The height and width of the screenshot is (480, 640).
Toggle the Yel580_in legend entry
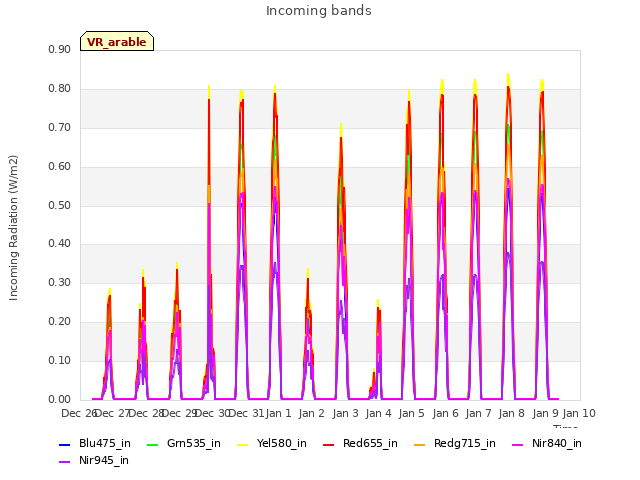coord(271,443)
